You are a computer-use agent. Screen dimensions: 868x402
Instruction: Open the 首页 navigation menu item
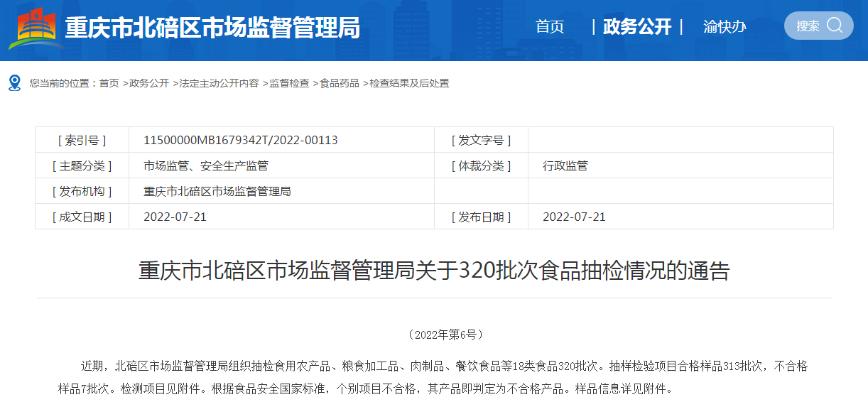[x=550, y=27]
